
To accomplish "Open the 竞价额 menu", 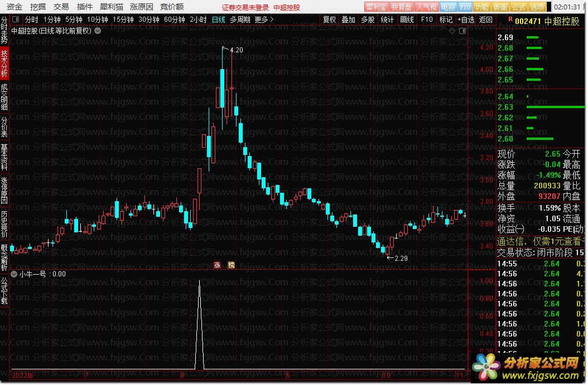I will tap(171, 7).
